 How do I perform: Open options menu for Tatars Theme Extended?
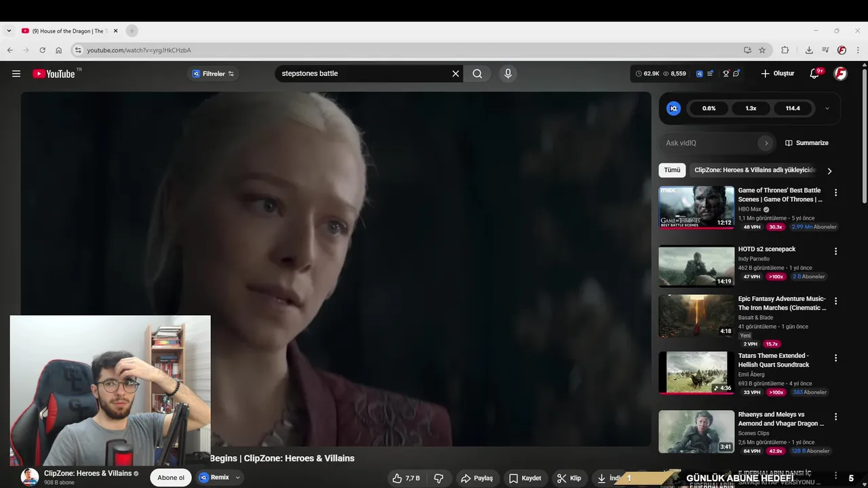point(835,358)
